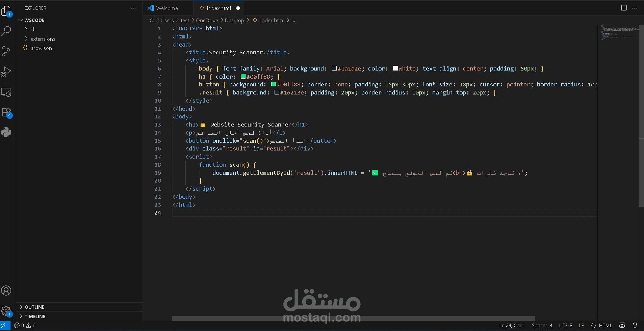This screenshot has width=644, height=331.
Task: Click the Accounts icon in the activity bar
Action: point(7,290)
